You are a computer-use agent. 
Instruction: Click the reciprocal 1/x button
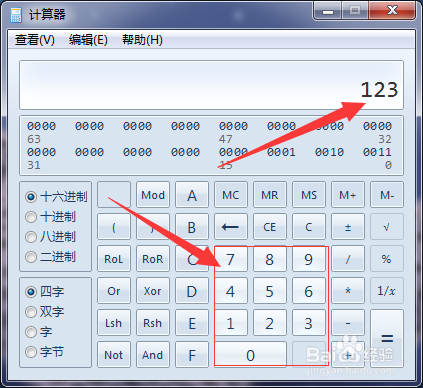387,291
